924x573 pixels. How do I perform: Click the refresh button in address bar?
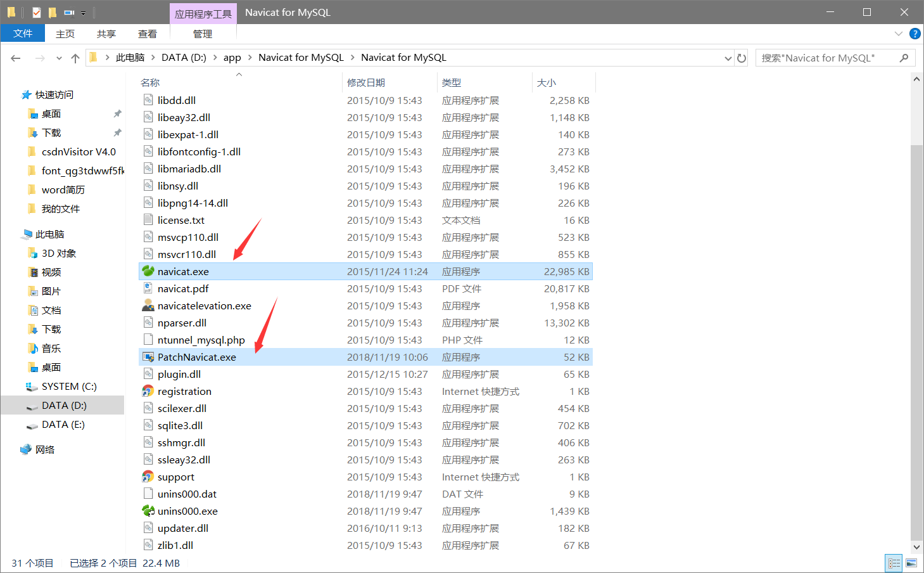(x=742, y=58)
